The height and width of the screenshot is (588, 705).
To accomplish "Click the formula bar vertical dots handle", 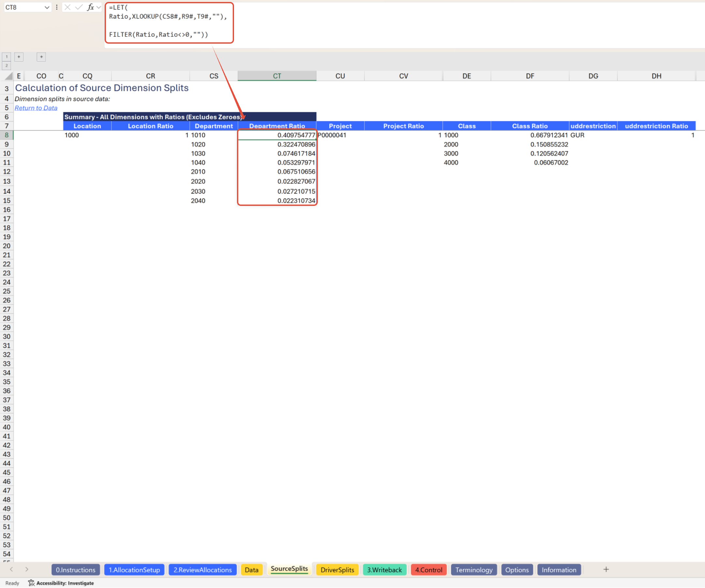I will (x=57, y=7).
